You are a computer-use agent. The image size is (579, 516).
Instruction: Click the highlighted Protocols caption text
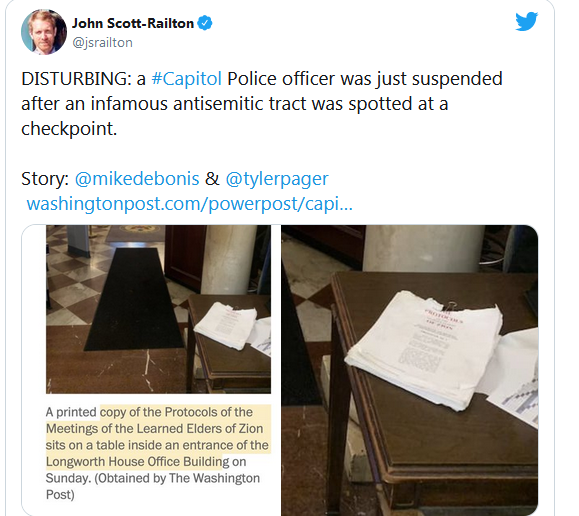click(158, 437)
